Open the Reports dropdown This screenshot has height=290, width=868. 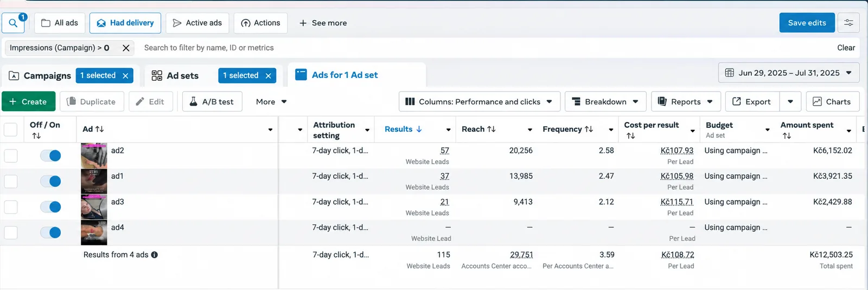pos(686,101)
